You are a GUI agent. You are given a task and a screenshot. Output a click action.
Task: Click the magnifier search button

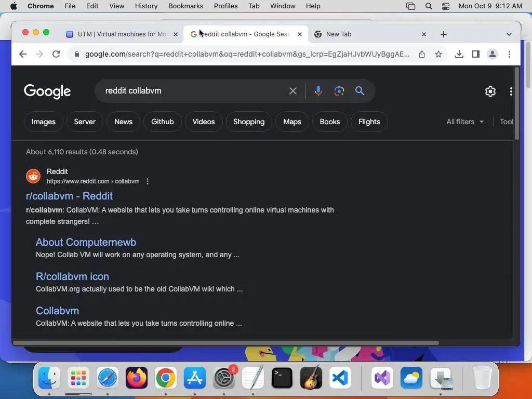tap(360, 90)
